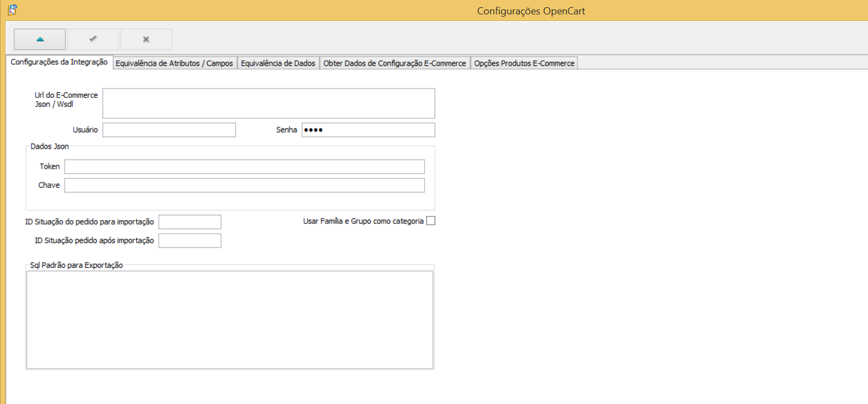Click the Dados Json group label
The height and width of the screenshot is (404, 868).
50,147
